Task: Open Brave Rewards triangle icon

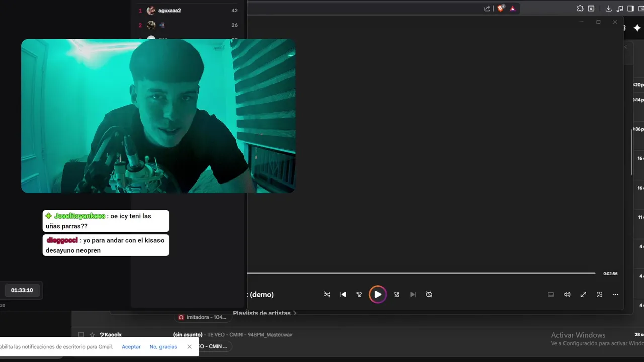Action: point(513,8)
